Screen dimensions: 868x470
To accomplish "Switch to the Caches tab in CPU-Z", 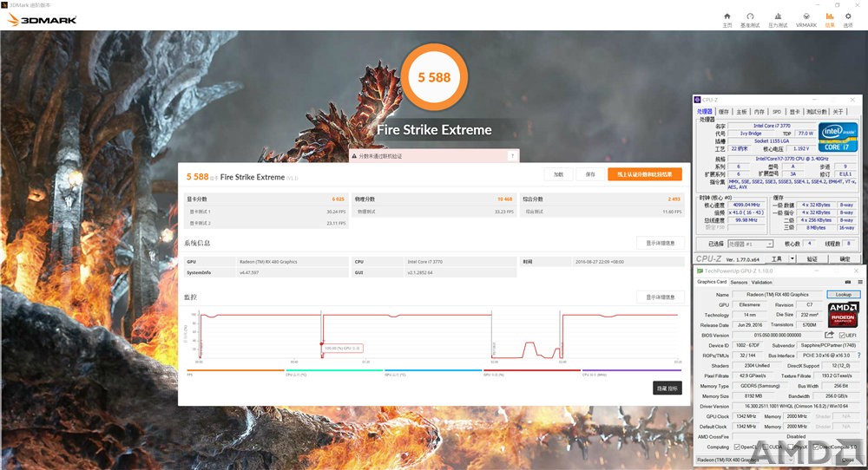I will (724, 112).
